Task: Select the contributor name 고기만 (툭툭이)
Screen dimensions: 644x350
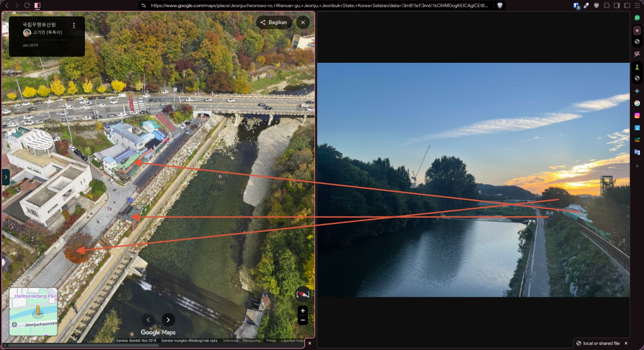Action: [47, 32]
